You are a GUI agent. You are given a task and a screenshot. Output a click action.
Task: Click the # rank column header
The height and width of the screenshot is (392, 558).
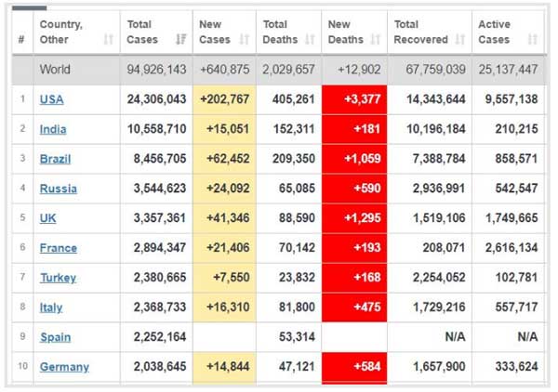20,40
